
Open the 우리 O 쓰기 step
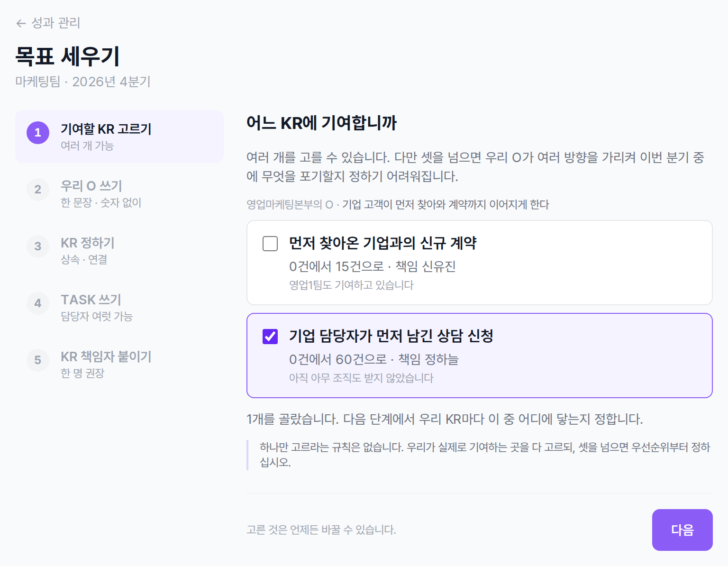[119, 193]
